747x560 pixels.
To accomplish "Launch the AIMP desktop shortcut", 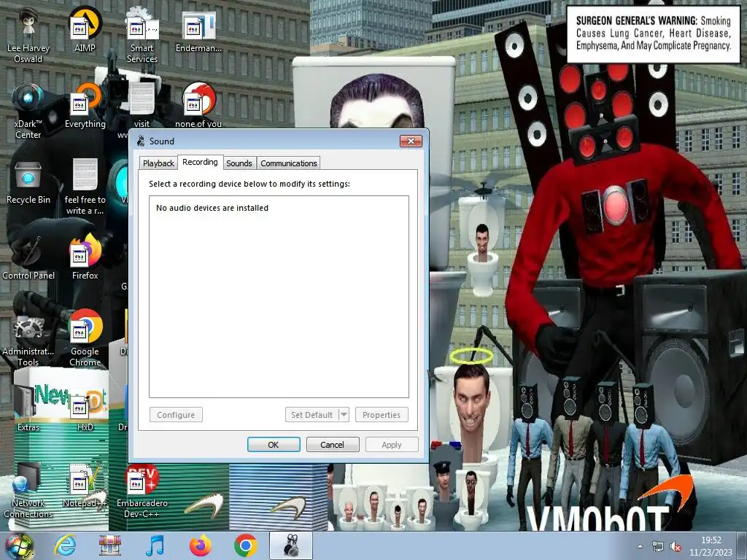I will pyautogui.click(x=85, y=29).
